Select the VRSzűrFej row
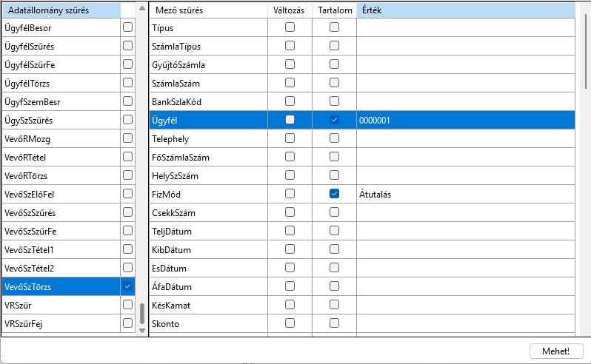The height and width of the screenshot is (364, 591). click(61, 323)
